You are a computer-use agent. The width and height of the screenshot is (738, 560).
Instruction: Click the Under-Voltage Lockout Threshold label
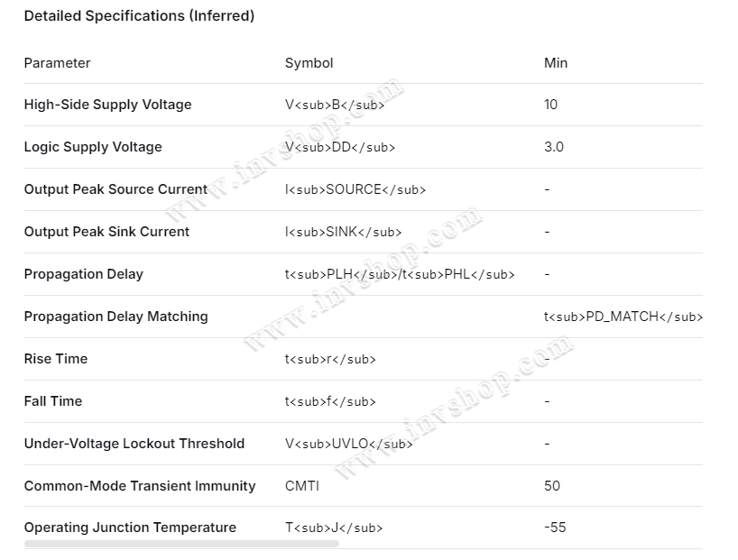pos(134,444)
